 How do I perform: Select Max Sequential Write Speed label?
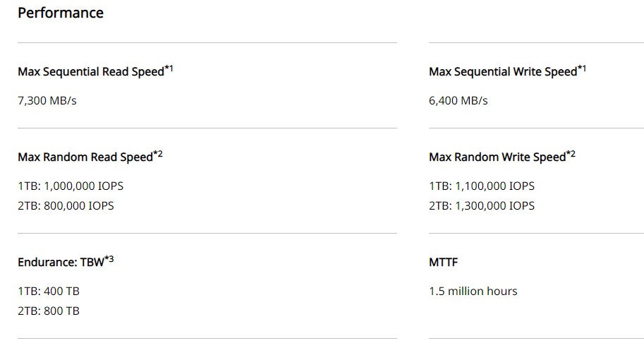click(503, 71)
